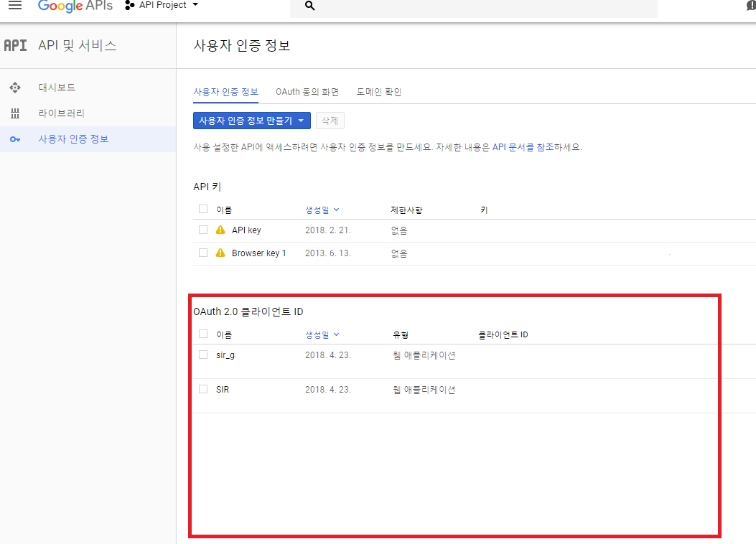Tick the SIR client ID checkbox
756x544 pixels.
coord(203,389)
